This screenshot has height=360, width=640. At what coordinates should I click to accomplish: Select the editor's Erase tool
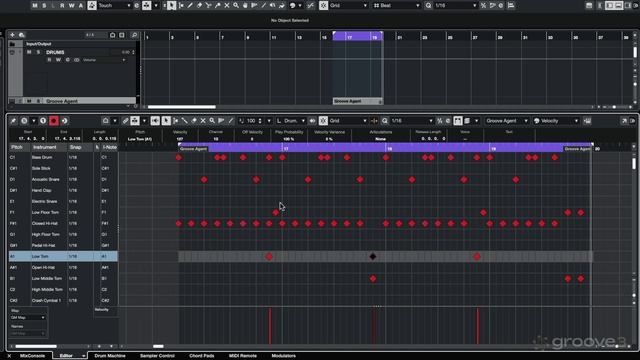(194, 121)
